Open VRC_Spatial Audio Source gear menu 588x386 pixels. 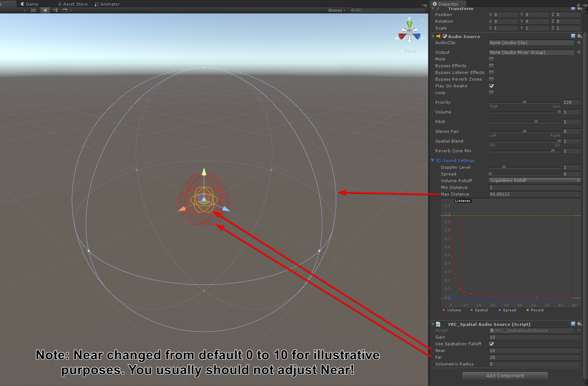[579, 324]
